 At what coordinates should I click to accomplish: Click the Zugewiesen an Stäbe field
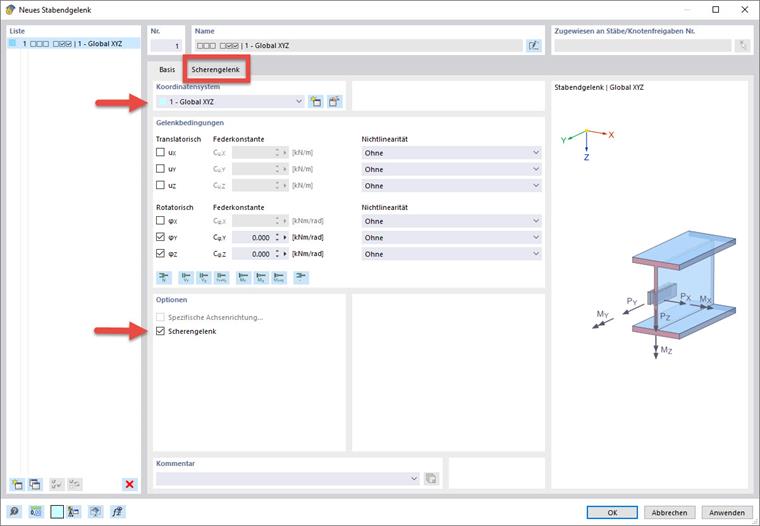pyautogui.click(x=643, y=46)
